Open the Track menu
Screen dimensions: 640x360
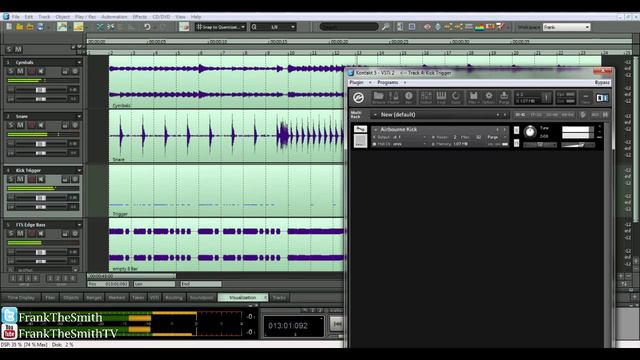click(44, 17)
